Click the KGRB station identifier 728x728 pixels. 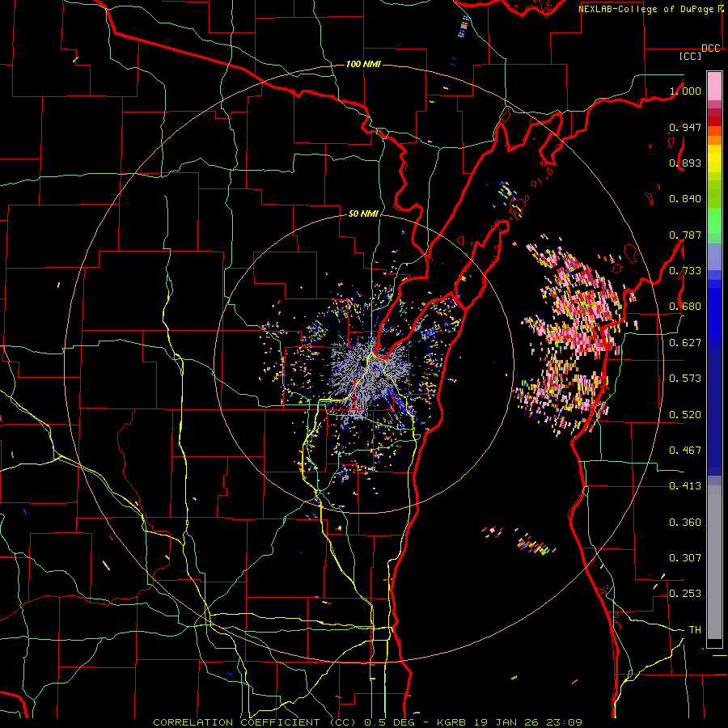pos(451,722)
